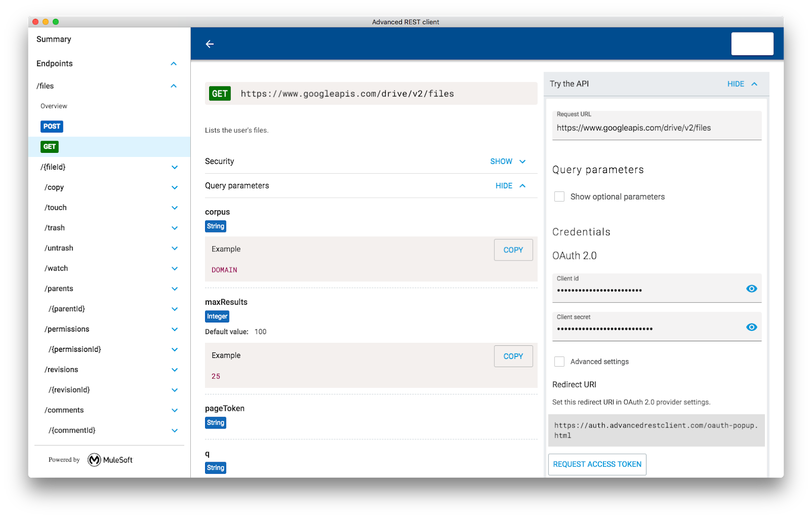Image resolution: width=812 pixels, height=518 pixels.
Task: Expand the /touch endpoint chevron
Action: [175, 208]
